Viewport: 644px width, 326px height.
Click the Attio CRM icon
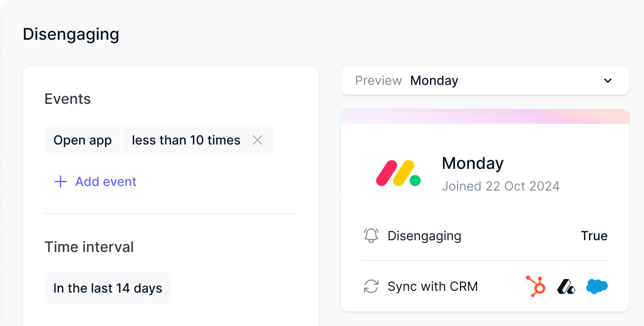[x=566, y=287]
